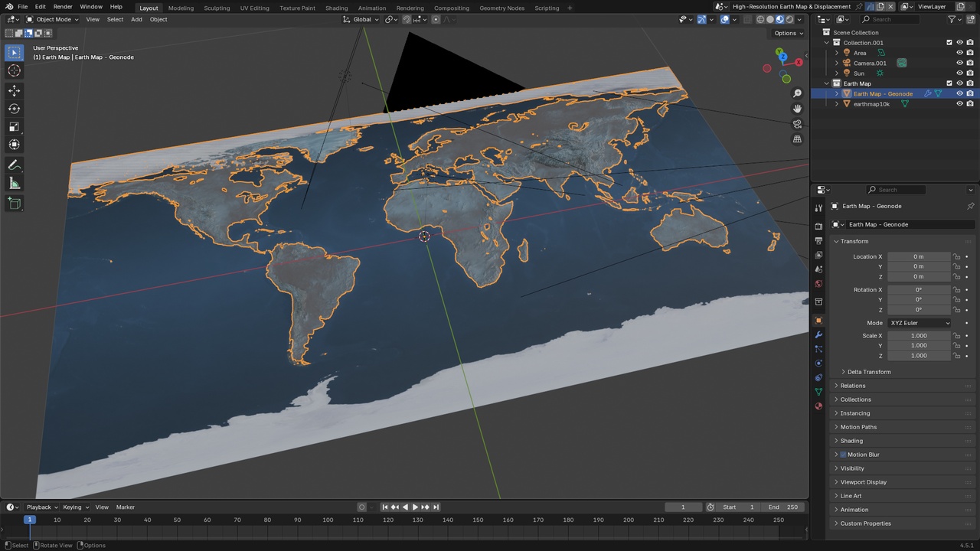Screen dimensions: 980x551
Task: Switch perspective/orthographic grid gizmo
Action: tap(797, 139)
